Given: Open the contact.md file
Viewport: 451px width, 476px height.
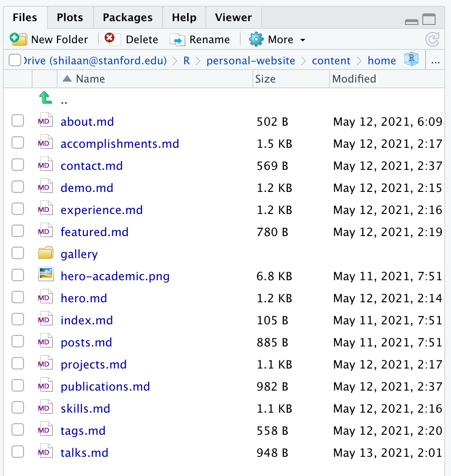Looking at the screenshot, I should click(x=91, y=166).
